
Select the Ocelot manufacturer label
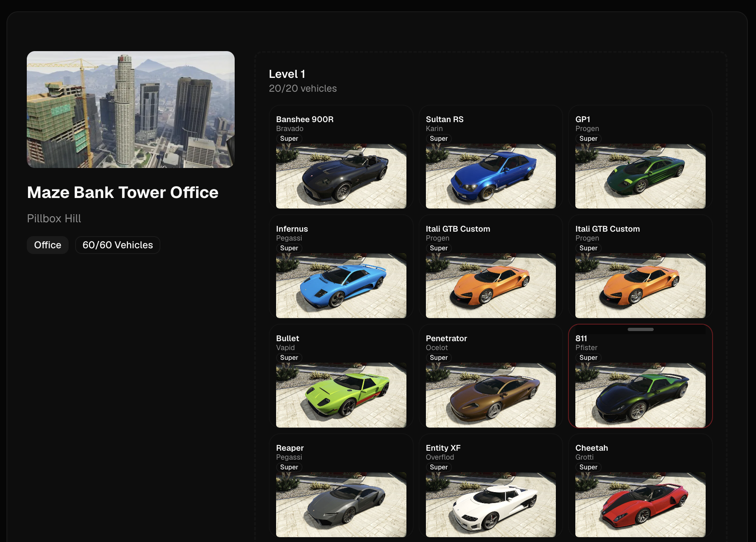pos(437,348)
